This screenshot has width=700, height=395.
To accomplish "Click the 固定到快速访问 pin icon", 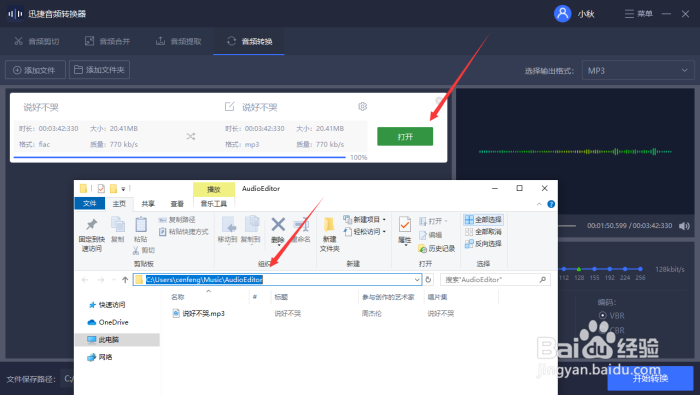I will [92, 225].
